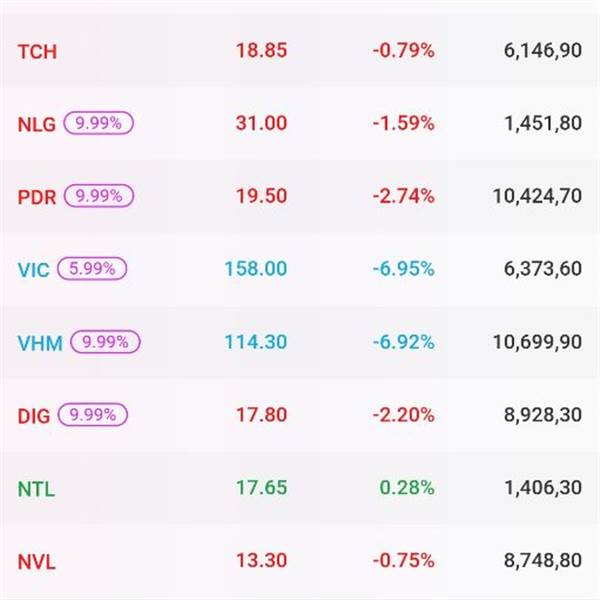Click the 9.99% badge beside DIG

(93, 415)
